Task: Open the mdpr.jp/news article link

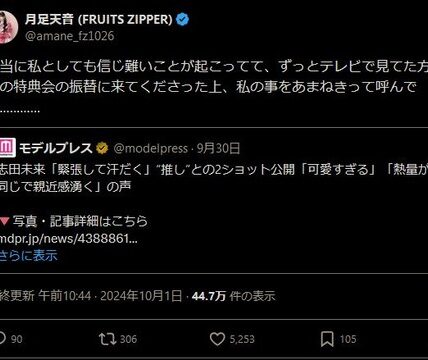Action: (x=68, y=239)
